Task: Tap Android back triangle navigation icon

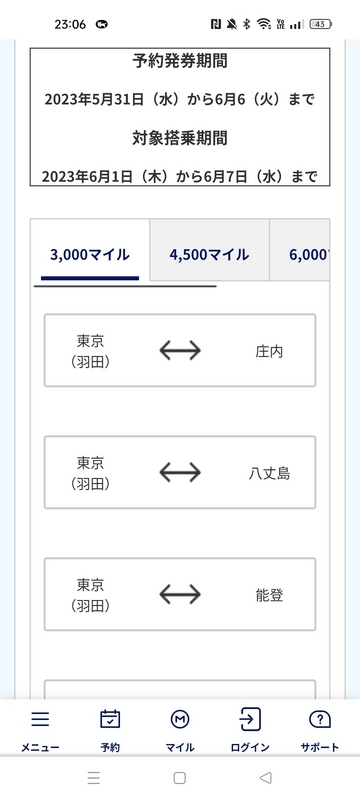Action: (265, 778)
